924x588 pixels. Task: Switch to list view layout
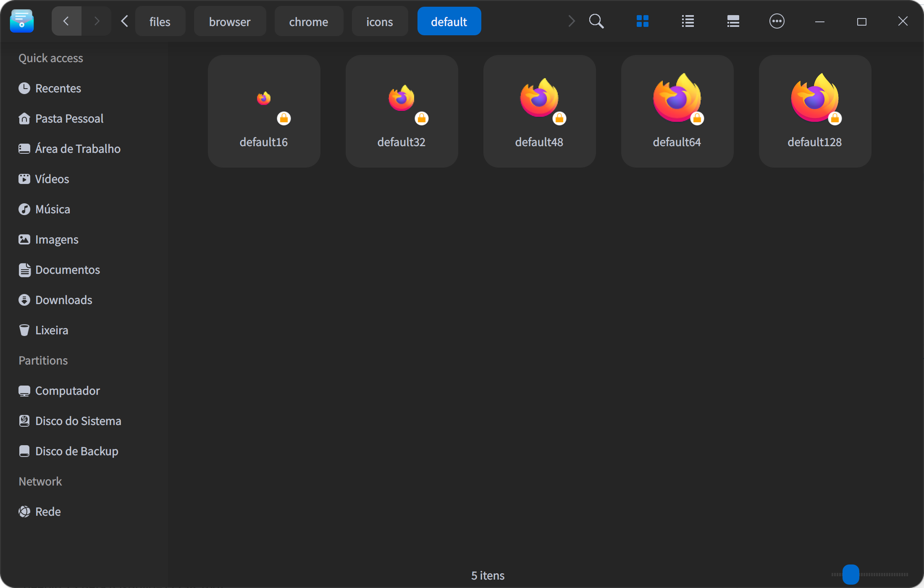pos(688,21)
